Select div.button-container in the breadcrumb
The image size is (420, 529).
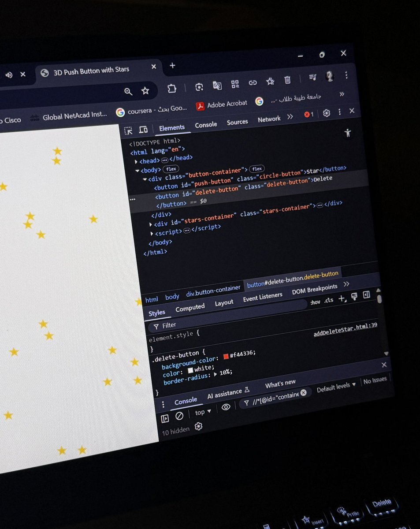point(213,291)
